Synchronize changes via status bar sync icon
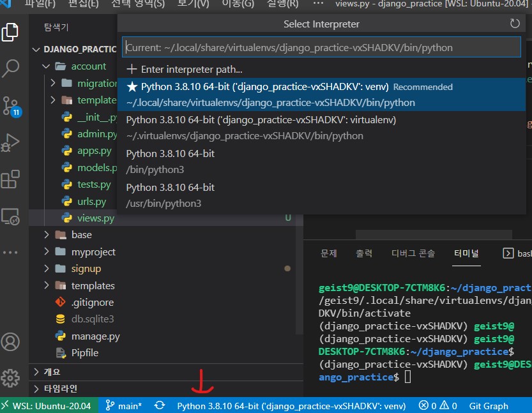The image size is (532, 413). tap(160, 405)
